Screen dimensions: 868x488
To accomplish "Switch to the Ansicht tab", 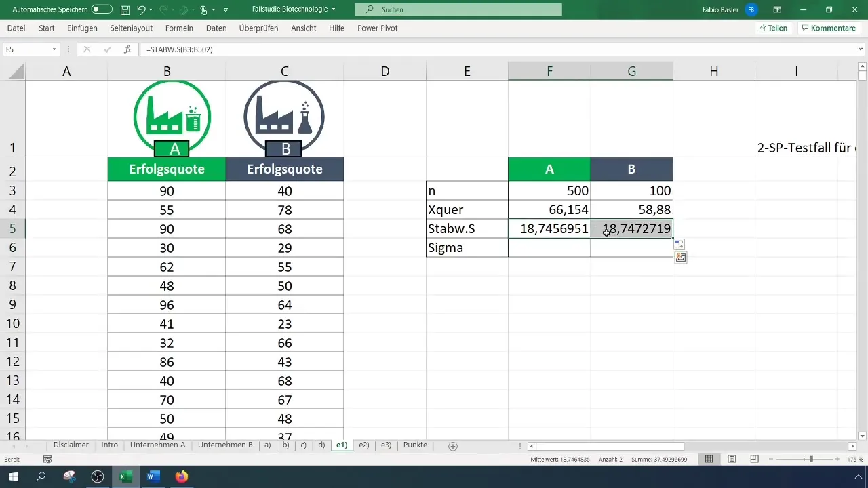I will click(x=304, y=28).
